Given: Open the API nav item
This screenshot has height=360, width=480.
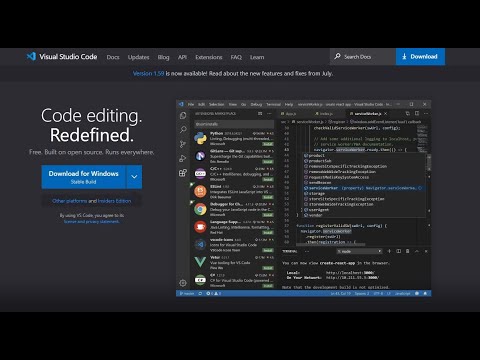Looking at the screenshot, I should click(x=182, y=57).
